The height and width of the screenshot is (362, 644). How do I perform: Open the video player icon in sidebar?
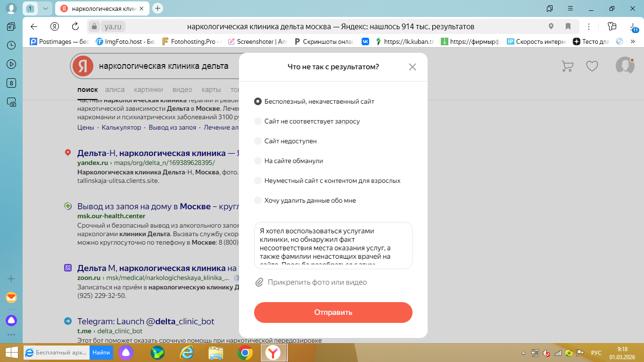11,64
